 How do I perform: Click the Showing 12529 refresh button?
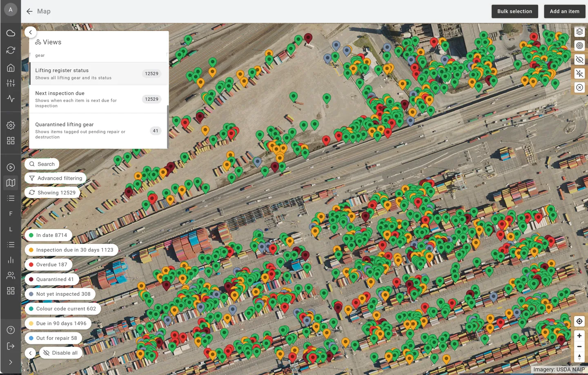click(52, 193)
